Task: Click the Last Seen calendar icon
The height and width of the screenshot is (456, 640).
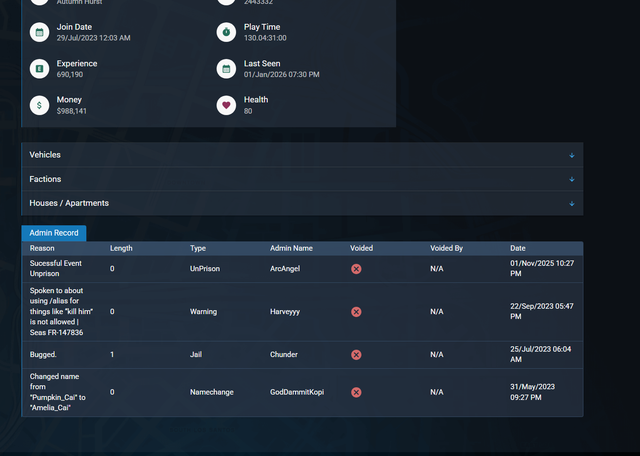Action: click(227, 69)
